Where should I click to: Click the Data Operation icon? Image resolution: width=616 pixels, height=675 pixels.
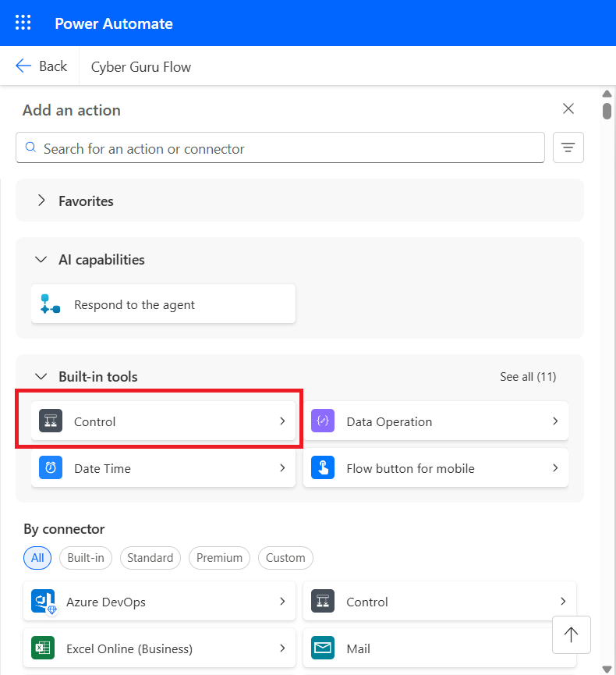click(323, 421)
